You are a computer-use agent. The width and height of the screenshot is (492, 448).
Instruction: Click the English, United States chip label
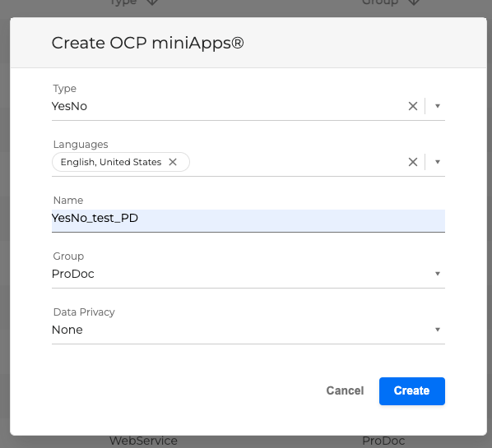(111, 162)
